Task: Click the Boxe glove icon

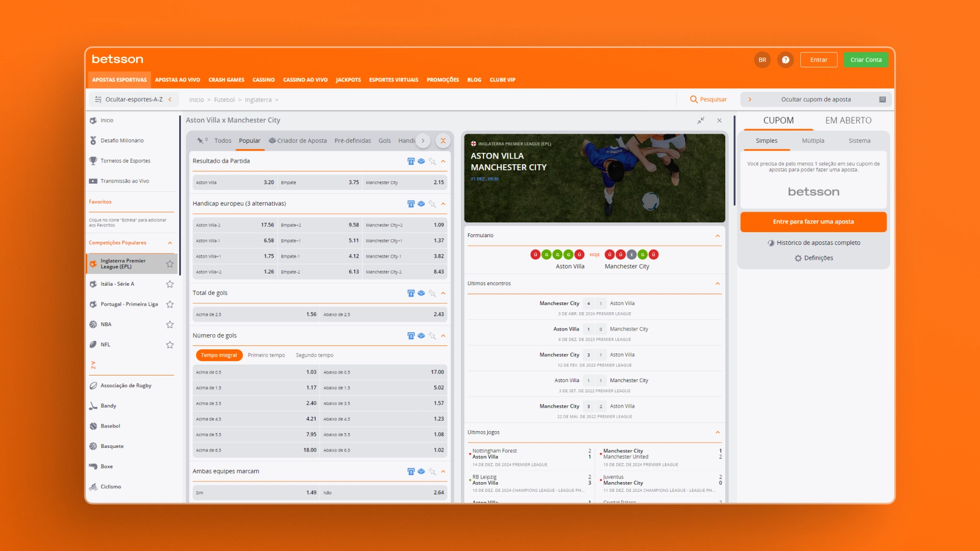Action: [x=93, y=466]
